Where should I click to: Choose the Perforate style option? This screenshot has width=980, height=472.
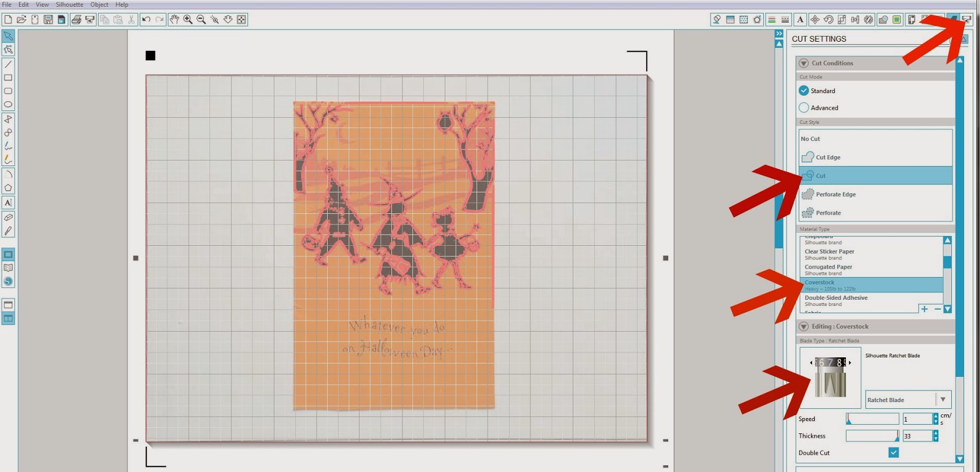pyautogui.click(x=876, y=213)
